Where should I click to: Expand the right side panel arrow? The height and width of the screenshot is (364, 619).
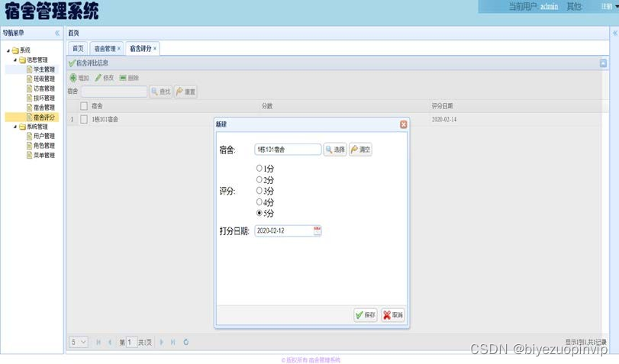[614, 33]
